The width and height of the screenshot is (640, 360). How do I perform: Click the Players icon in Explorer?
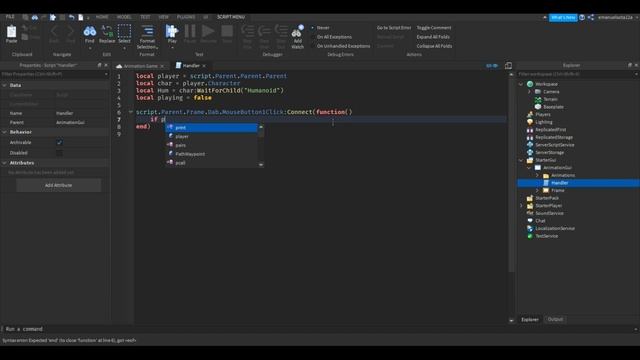530,114
